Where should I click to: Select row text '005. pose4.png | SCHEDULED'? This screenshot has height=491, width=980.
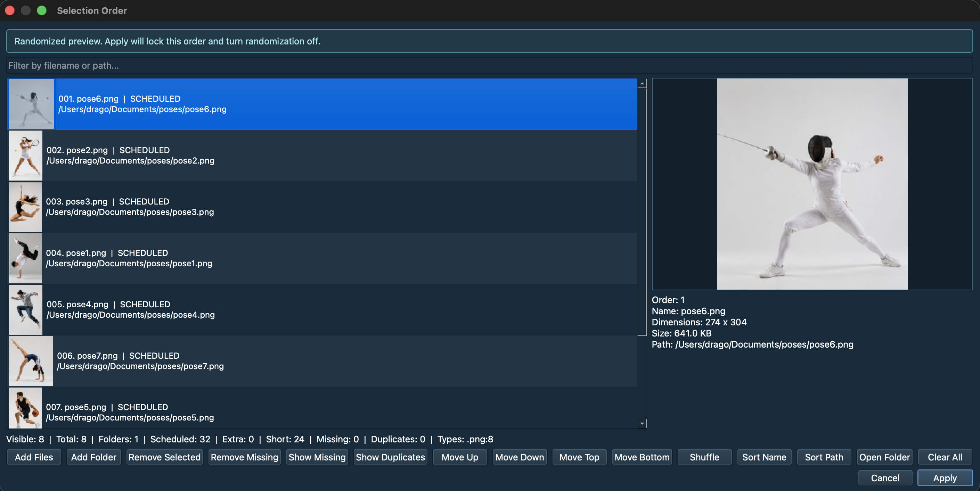pyautogui.click(x=108, y=304)
